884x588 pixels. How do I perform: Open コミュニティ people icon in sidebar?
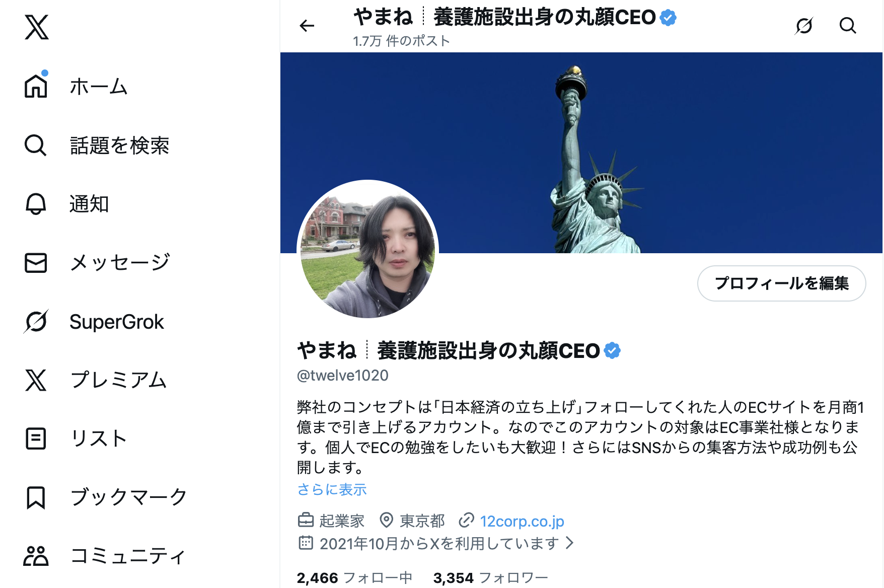36,556
